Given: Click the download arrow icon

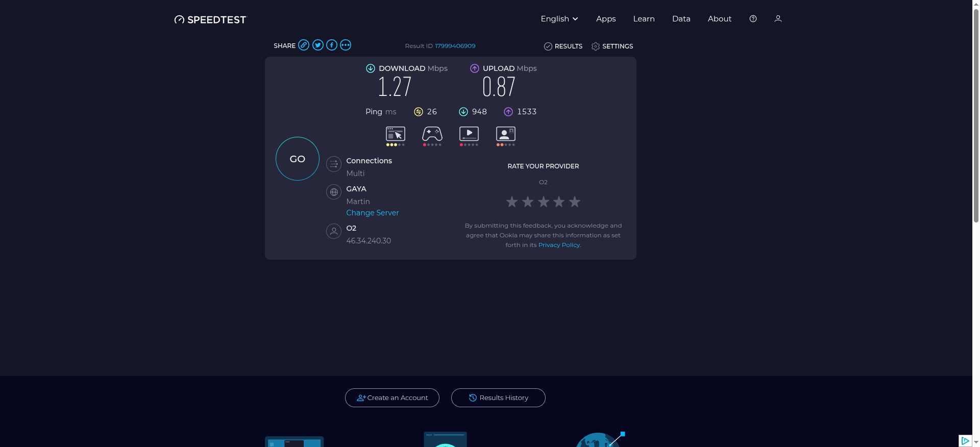Looking at the screenshot, I should [x=371, y=68].
